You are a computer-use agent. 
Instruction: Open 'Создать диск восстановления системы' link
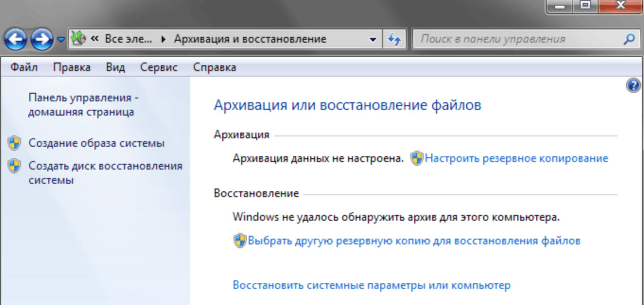pos(105,173)
